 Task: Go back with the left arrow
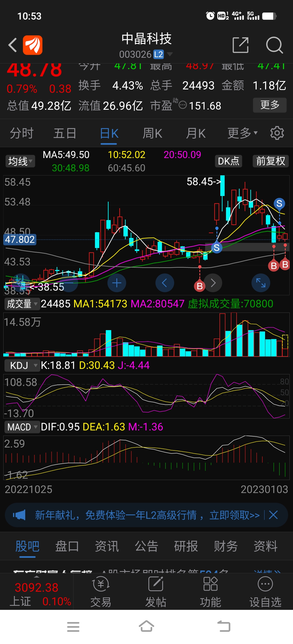12,45
